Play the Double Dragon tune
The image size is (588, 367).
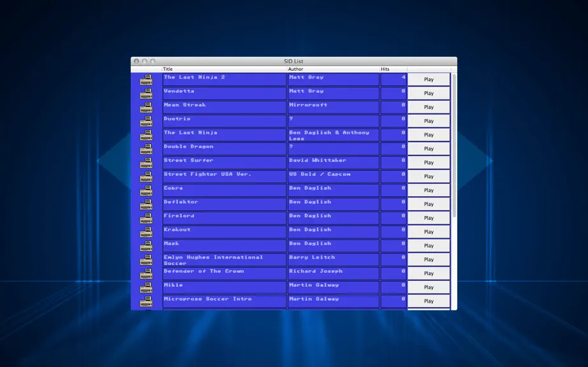[x=429, y=148]
